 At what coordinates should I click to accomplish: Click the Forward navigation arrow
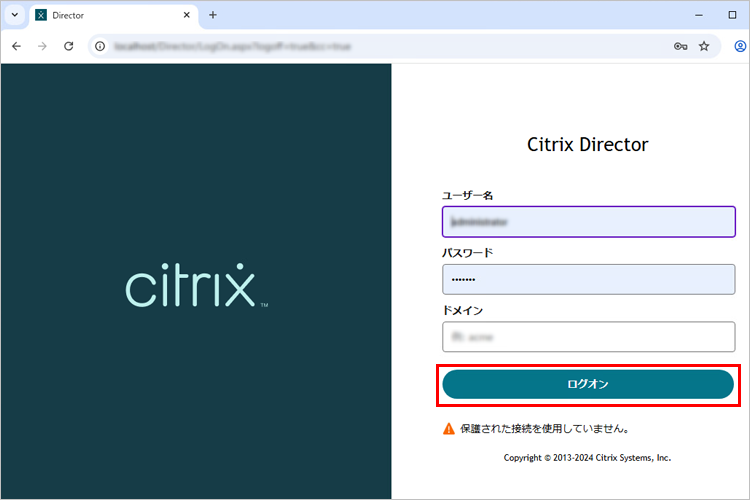pyautogui.click(x=42, y=46)
